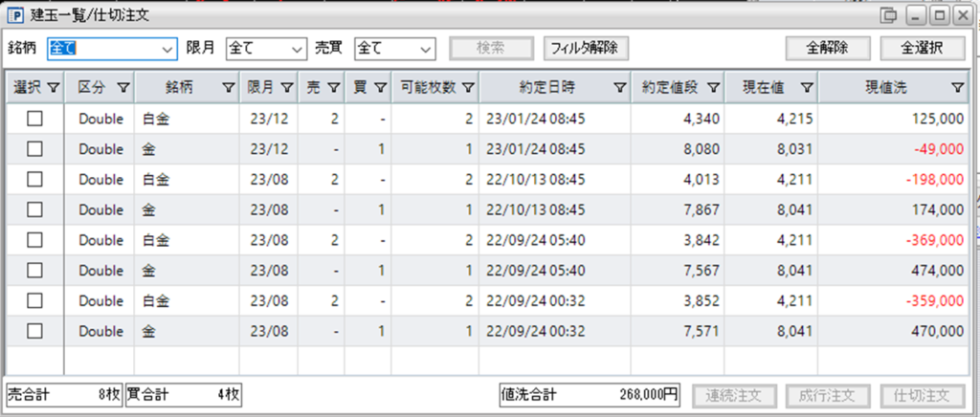Viewport: 980px width, 417px height.
Task: Click filter icon on 選択 column header
Action: tap(54, 88)
